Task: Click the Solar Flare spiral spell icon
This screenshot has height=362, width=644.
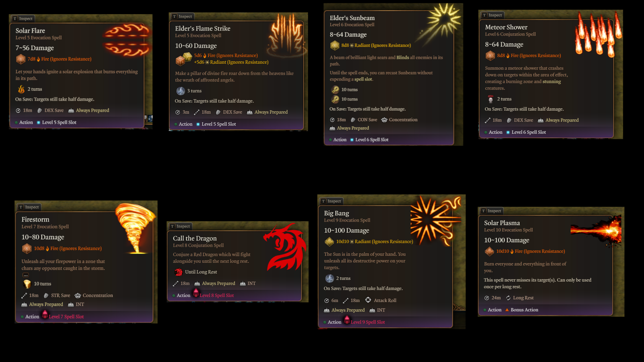Action: point(127,40)
